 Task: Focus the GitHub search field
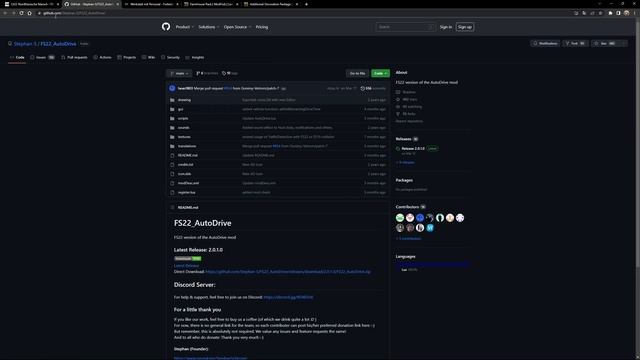click(405, 27)
